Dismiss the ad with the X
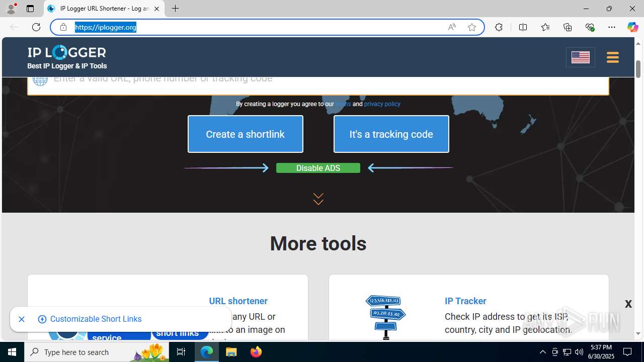Viewport: 644px width, 362px height. click(628, 304)
